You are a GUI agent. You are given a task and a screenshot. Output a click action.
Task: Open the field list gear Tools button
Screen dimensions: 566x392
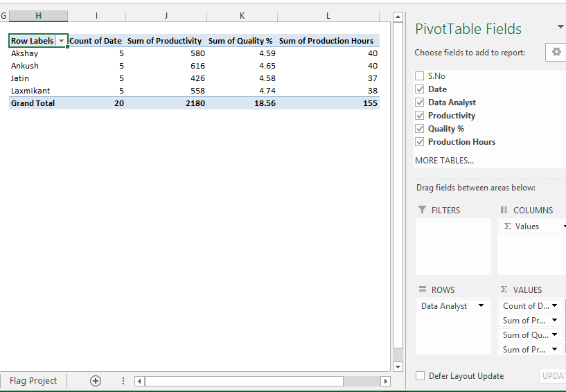[x=556, y=52]
